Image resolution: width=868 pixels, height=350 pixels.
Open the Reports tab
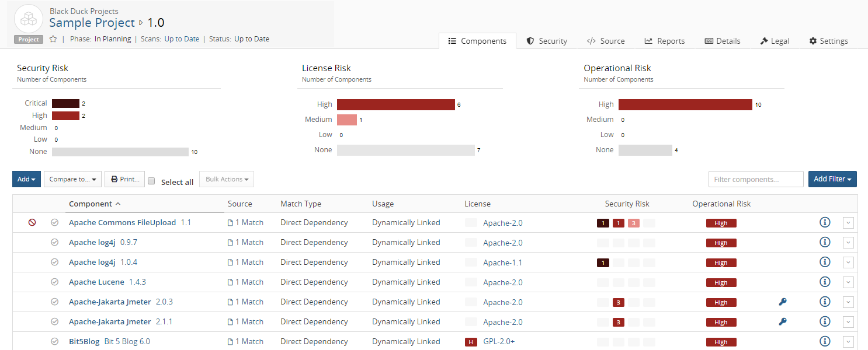click(x=665, y=41)
